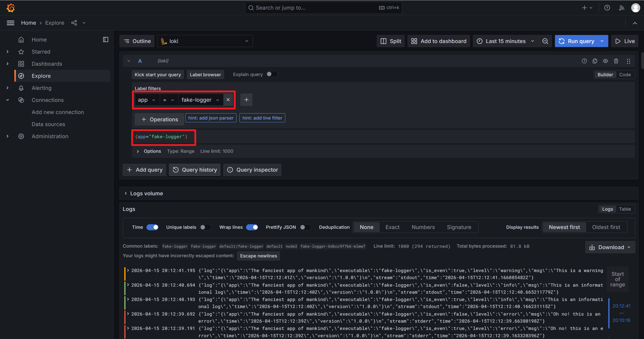Image resolution: width=644 pixels, height=339 pixels.
Task: Open the app label name dropdown
Action: point(147,100)
